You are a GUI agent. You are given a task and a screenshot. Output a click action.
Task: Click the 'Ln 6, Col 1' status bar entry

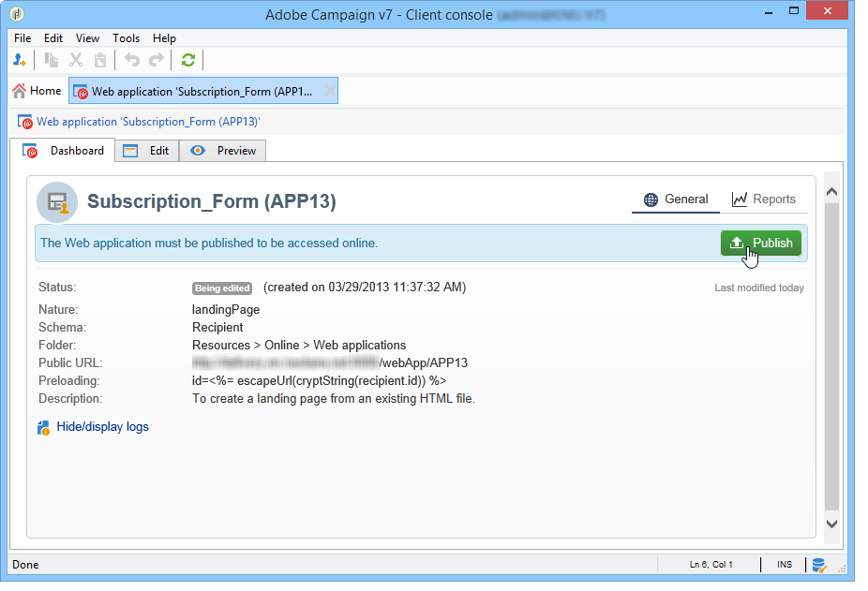[711, 565]
